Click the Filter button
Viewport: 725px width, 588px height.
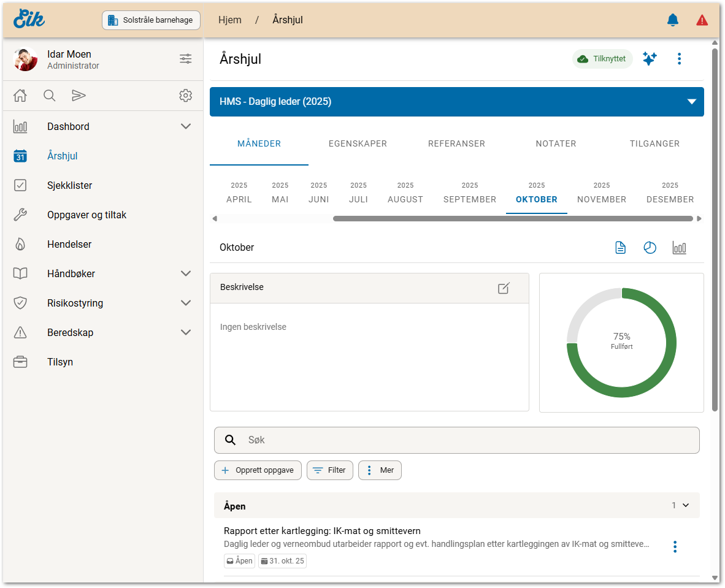click(329, 470)
